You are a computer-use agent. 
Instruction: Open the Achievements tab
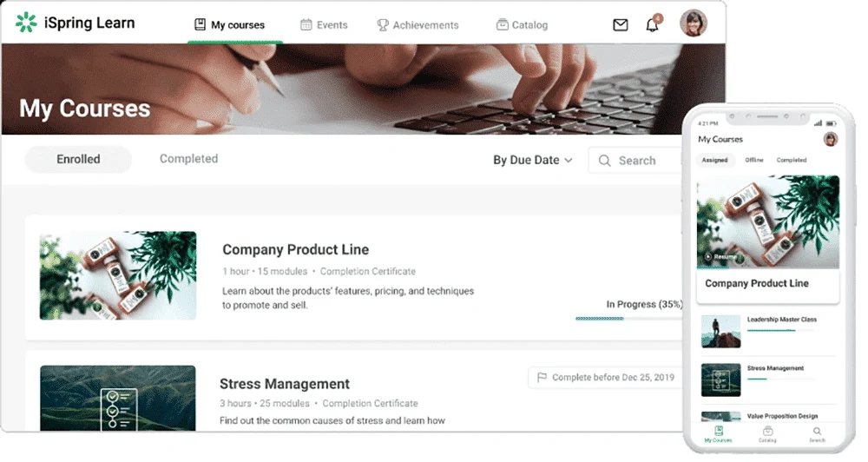418,25
